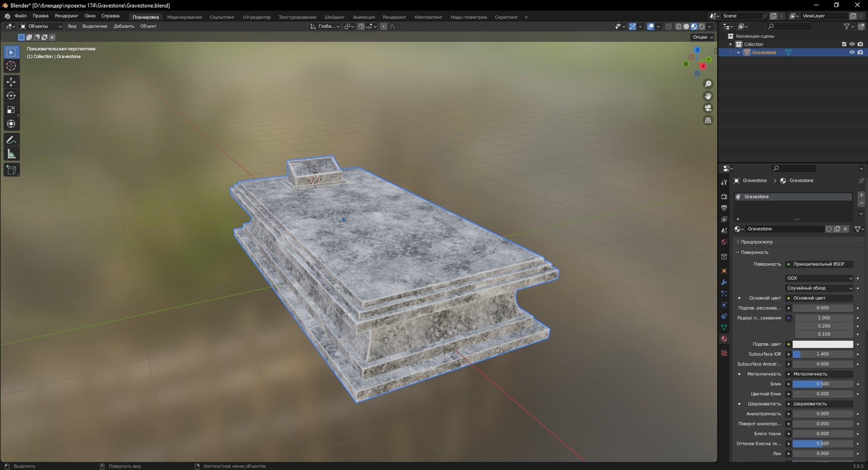Open the Рендеринг menu
Image resolution: width=868 pixels, height=470 pixels.
coord(66,16)
